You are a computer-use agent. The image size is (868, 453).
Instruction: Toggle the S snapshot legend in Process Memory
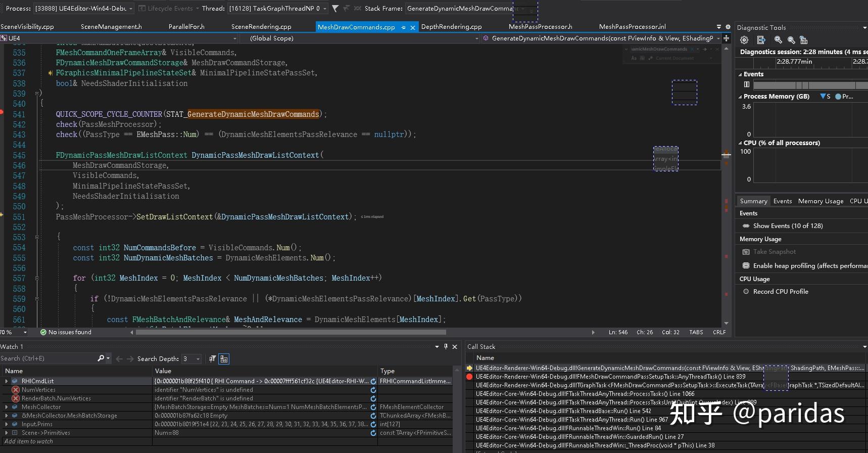click(825, 96)
